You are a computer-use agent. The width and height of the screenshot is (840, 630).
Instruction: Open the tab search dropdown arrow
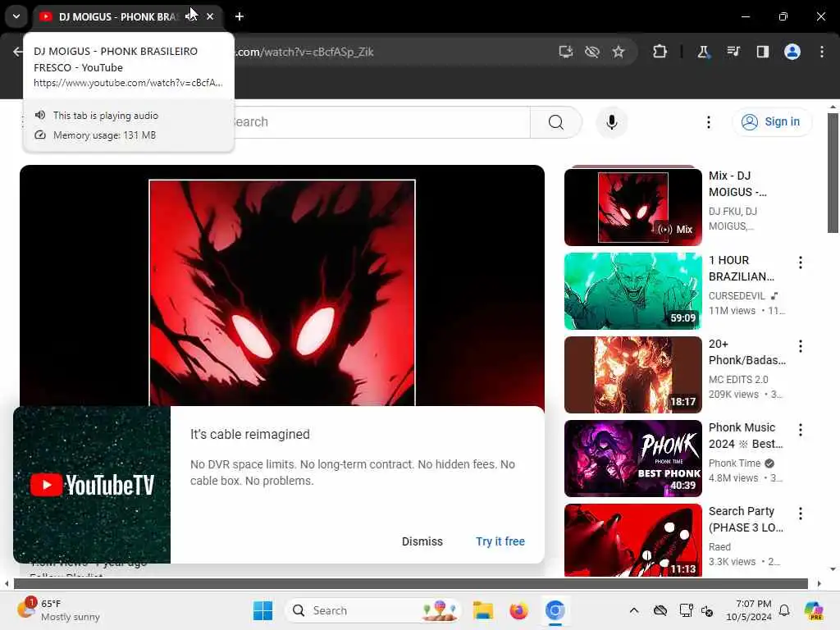[16, 16]
